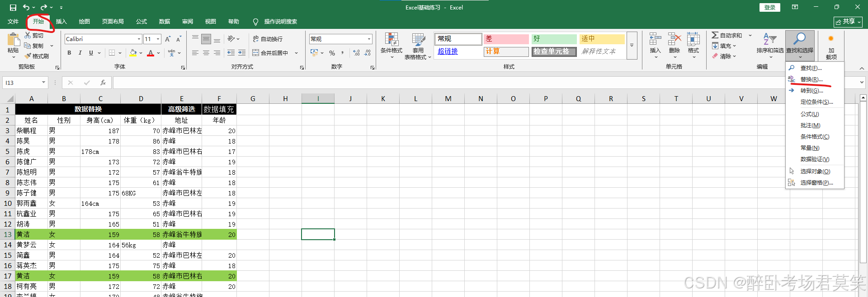868x297 pixels.
Task: Click decrease decimal icon
Action: pyautogui.click(x=368, y=53)
